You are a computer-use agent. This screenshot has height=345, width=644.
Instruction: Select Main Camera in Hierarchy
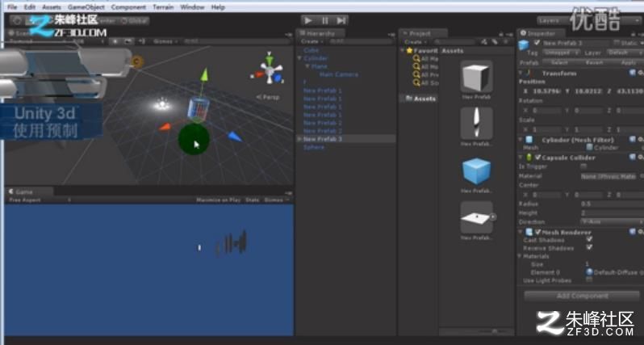338,74
